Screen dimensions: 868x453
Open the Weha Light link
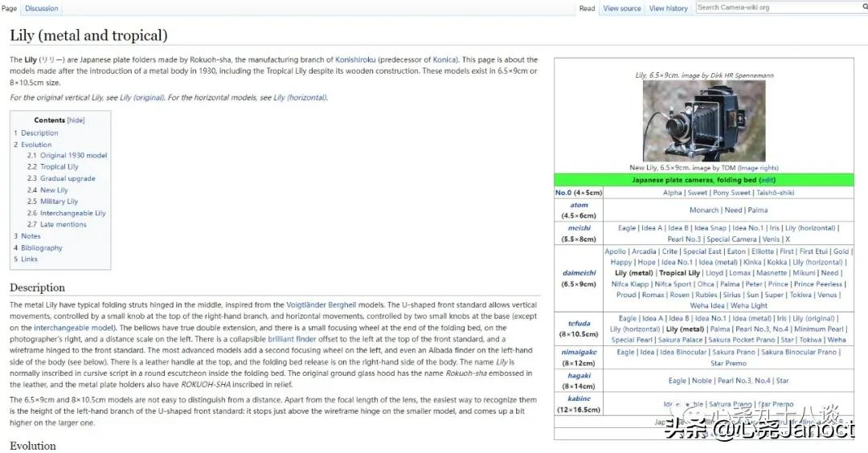[x=749, y=305]
